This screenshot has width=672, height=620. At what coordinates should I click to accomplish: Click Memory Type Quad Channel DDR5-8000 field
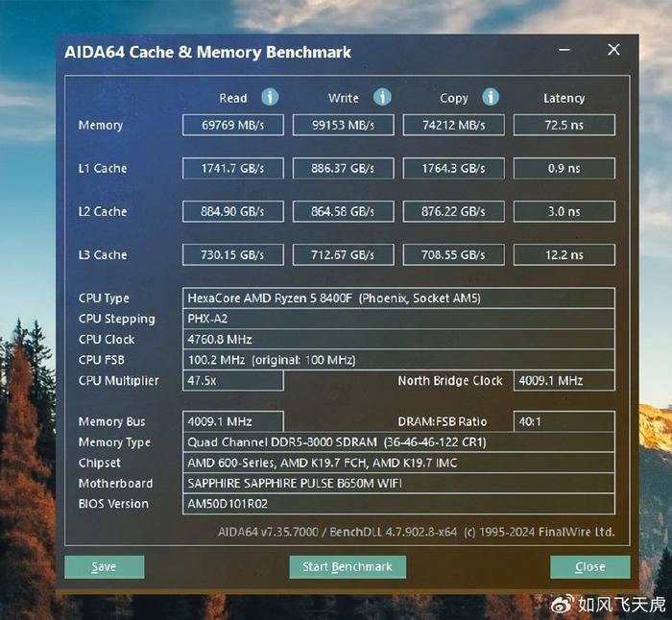398,442
